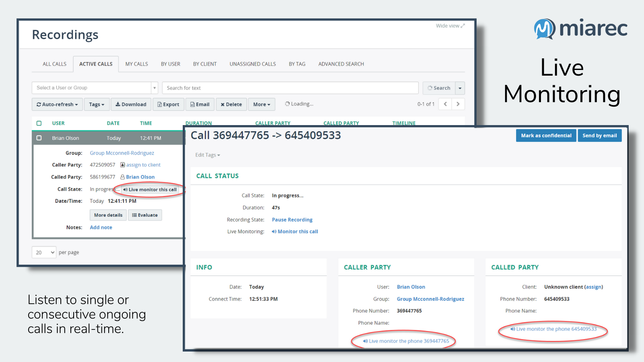The image size is (644, 362).
Task: Check the select-all checkbox in the table header
Action: pyautogui.click(x=39, y=123)
